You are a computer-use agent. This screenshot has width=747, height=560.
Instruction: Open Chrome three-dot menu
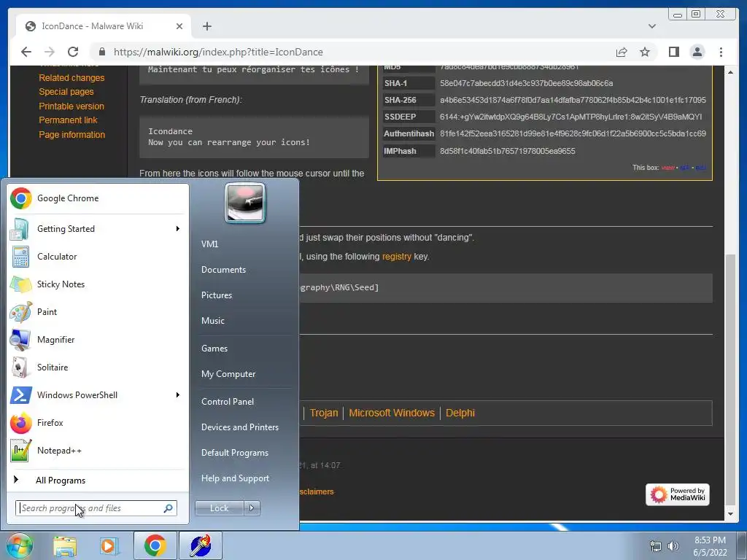(721, 52)
